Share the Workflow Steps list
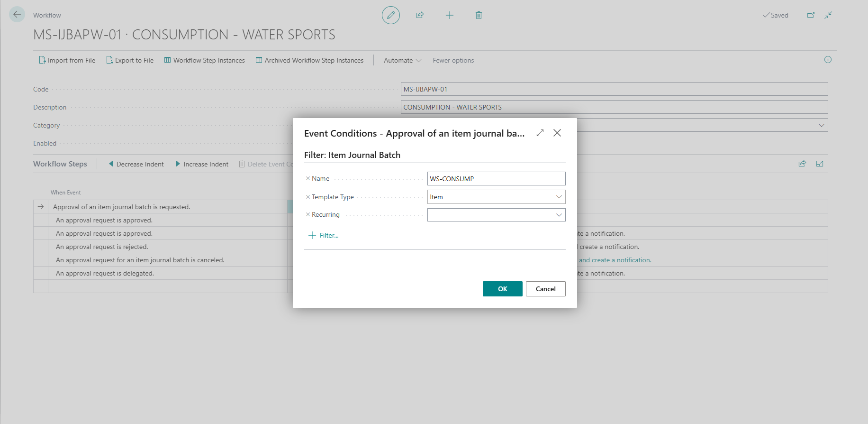 click(802, 164)
